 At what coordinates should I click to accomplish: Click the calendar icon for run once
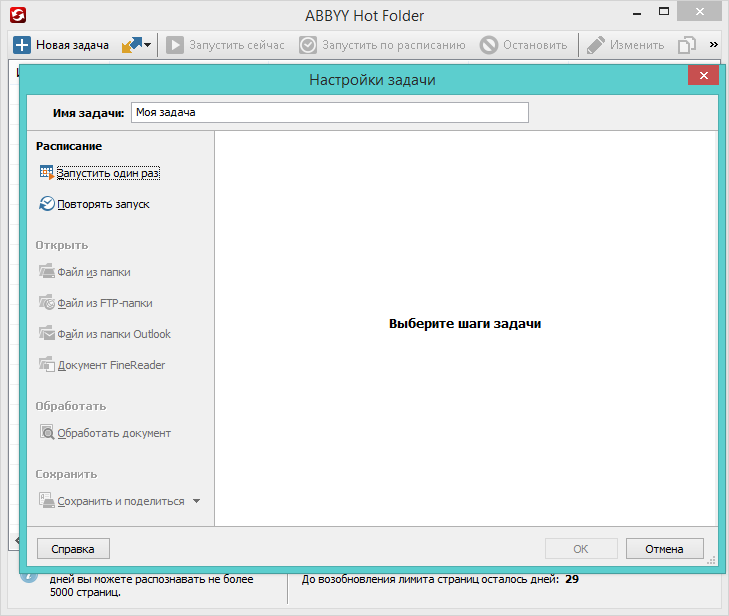46,172
